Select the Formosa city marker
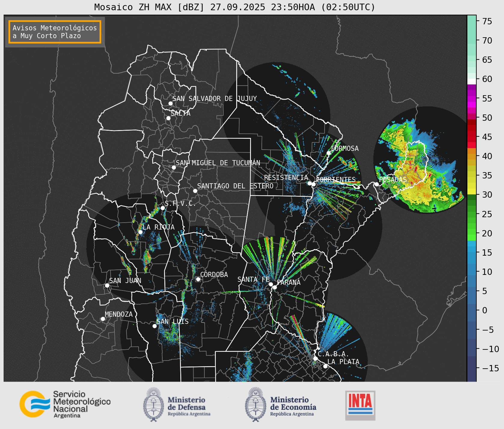This screenshot has width=504, height=429. coord(329,153)
